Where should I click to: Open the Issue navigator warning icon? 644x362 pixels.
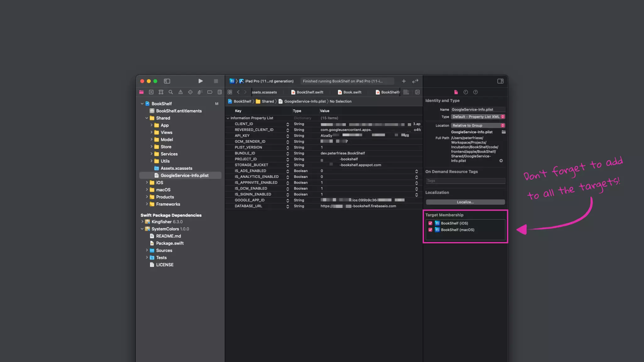click(x=180, y=92)
